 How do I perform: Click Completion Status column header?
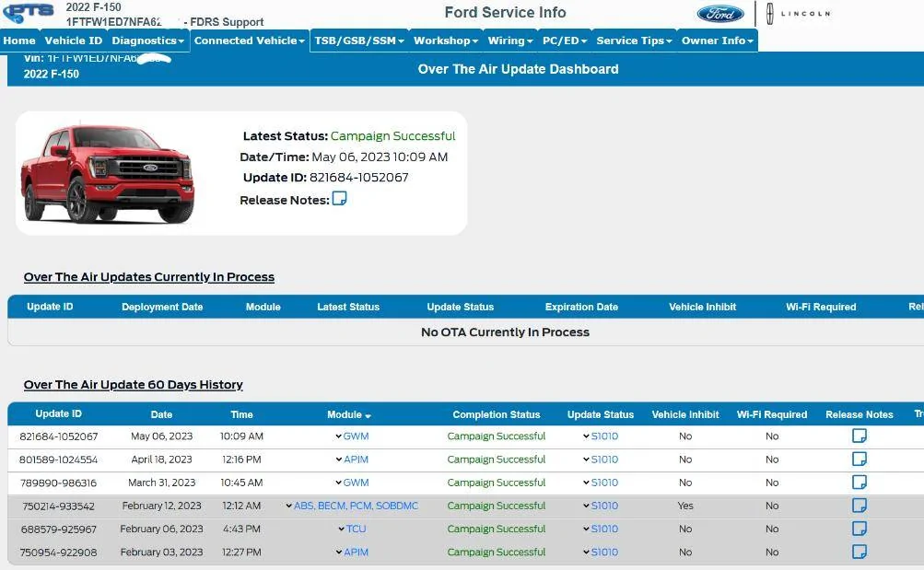[x=497, y=414]
